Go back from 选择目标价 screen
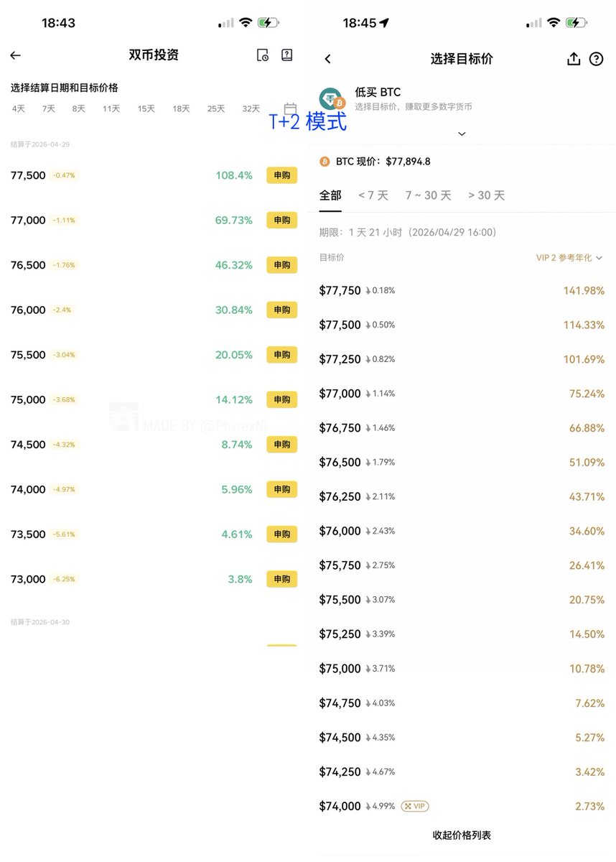Image resolution: width=616 pixels, height=862 pixels. (328, 59)
